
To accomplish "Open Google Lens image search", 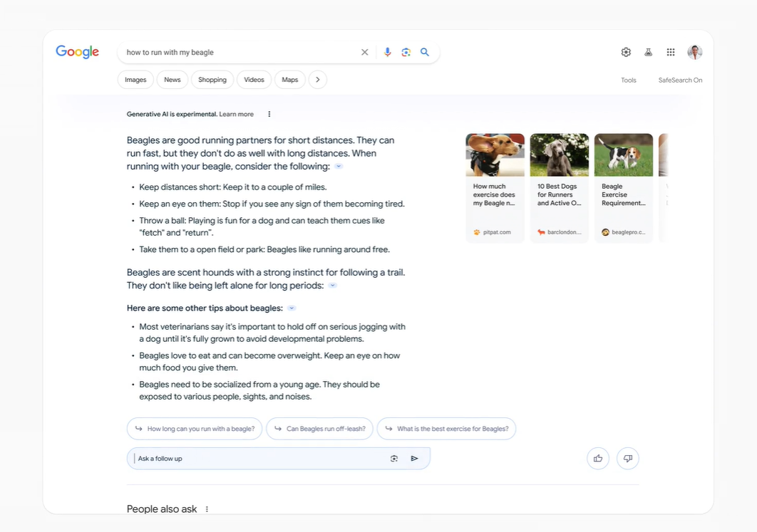I will (x=406, y=52).
